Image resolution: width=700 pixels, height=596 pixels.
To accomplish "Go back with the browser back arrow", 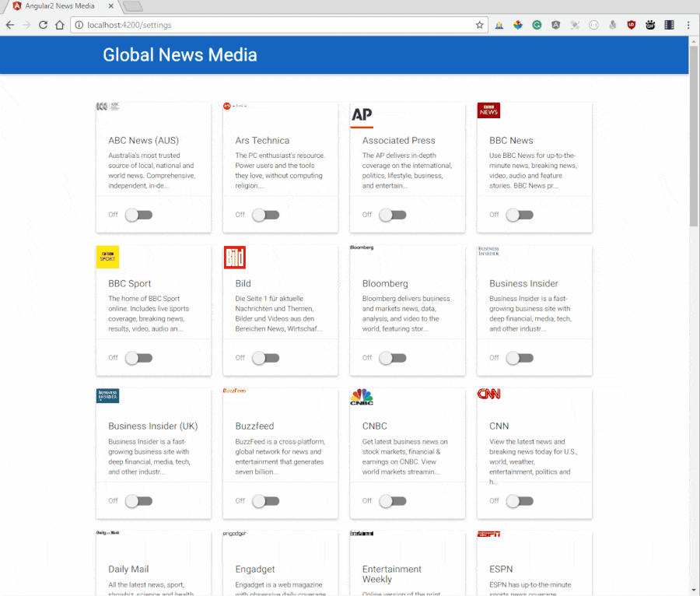I will tap(10, 25).
